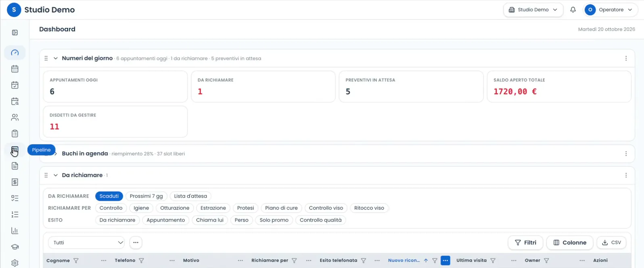This screenshot has height=268, width=644.
Task: Open Numeri del giorno section options menu
Action: [626, 59]
